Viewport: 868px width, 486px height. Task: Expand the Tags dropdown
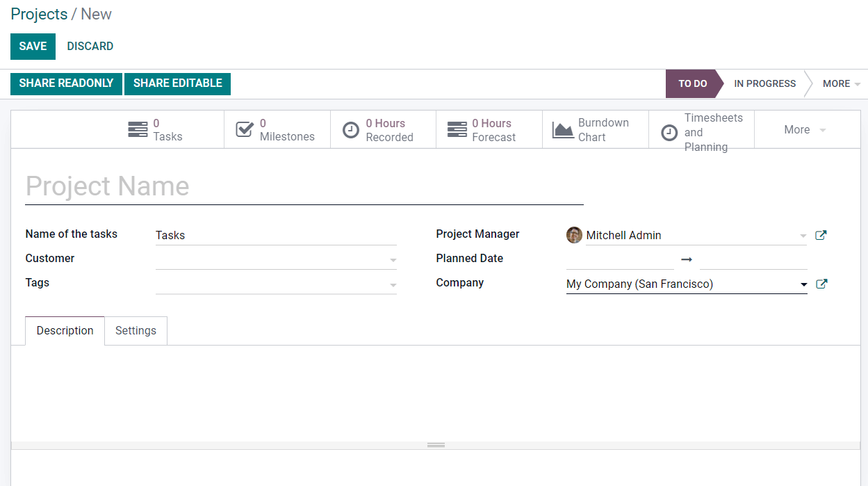(x=393, y=284)
